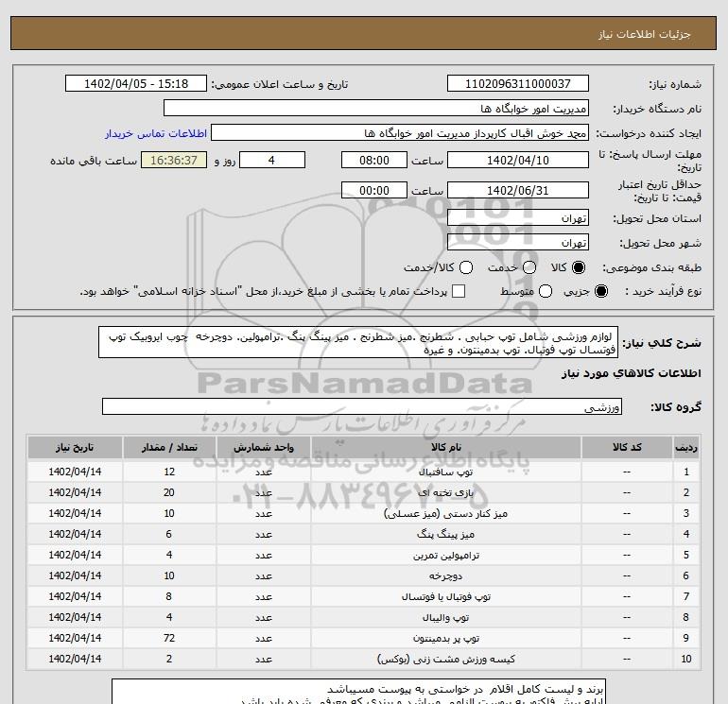Click the جزئیات اطلاعات نیاز header title
Screen dimensions: 728x704
(645, 34)
